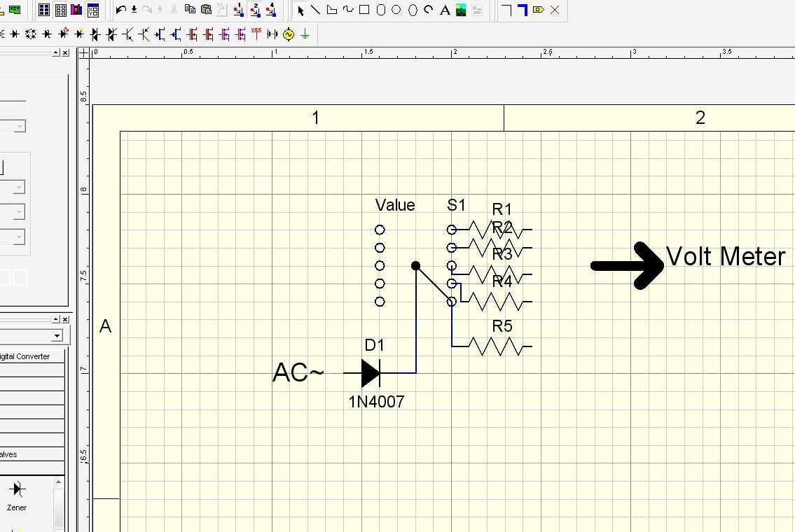Place a no-connect X marker
The image size is (795, 532).
click(x=555, y=10)
